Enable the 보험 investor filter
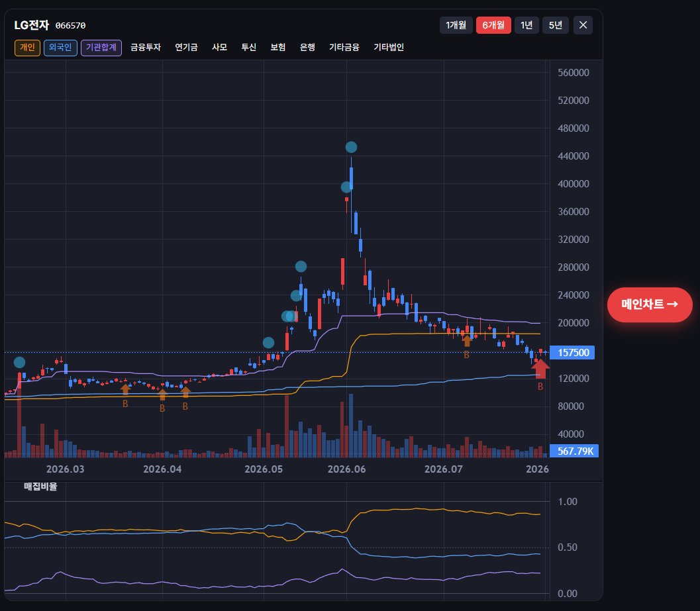The height and width of the screenshot is (611, 700). (x=277, y=47)
